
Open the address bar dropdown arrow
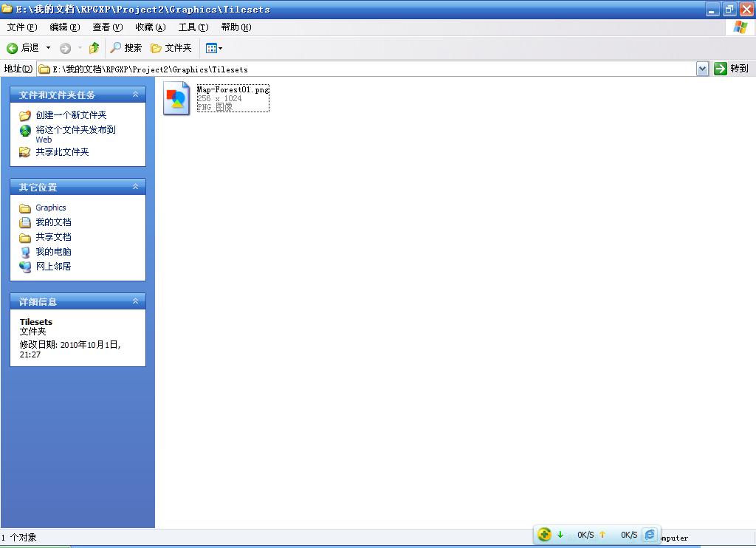click(703, 69)
